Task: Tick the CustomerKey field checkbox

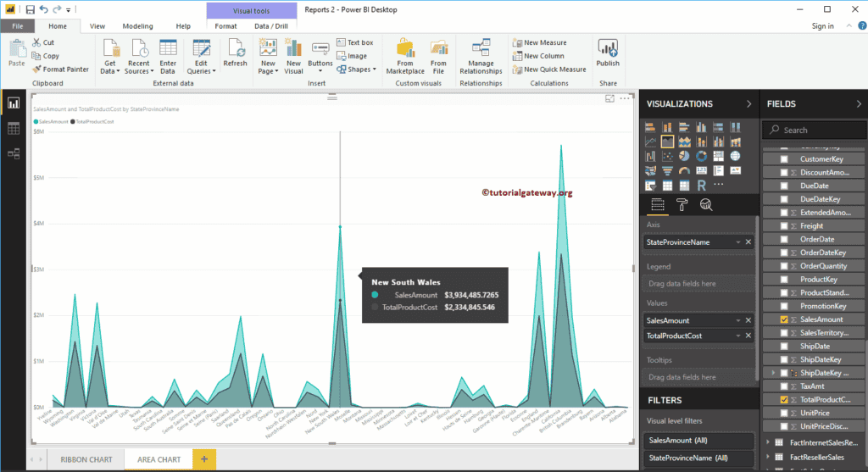Action: pos(784,158)
